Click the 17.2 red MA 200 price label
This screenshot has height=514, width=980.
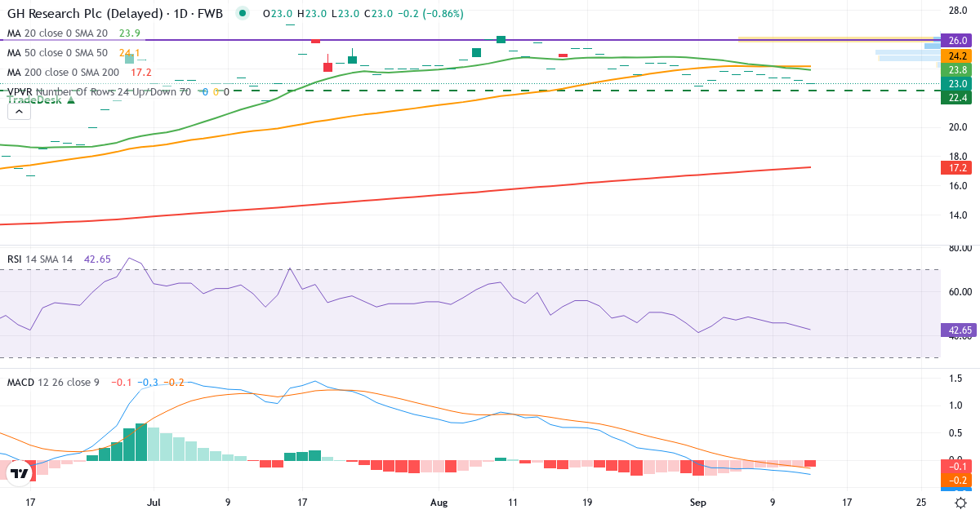click(x=957, y=167)
